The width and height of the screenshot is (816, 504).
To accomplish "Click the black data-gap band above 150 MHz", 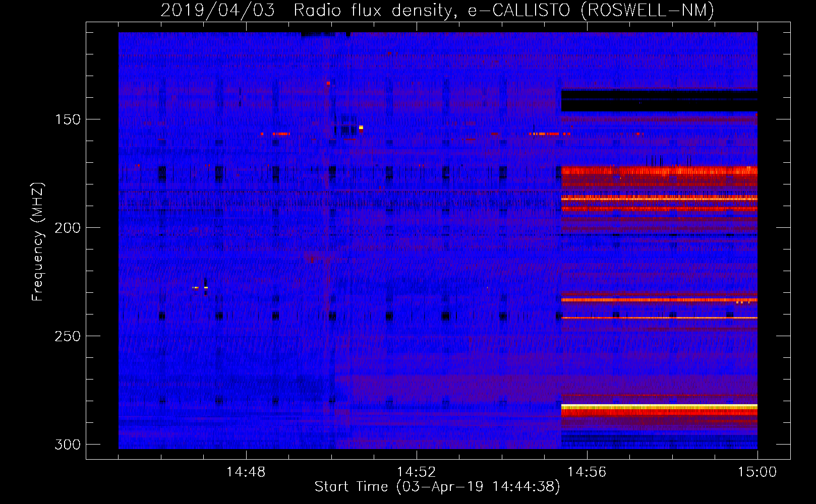I will click(x=659, y=101).
